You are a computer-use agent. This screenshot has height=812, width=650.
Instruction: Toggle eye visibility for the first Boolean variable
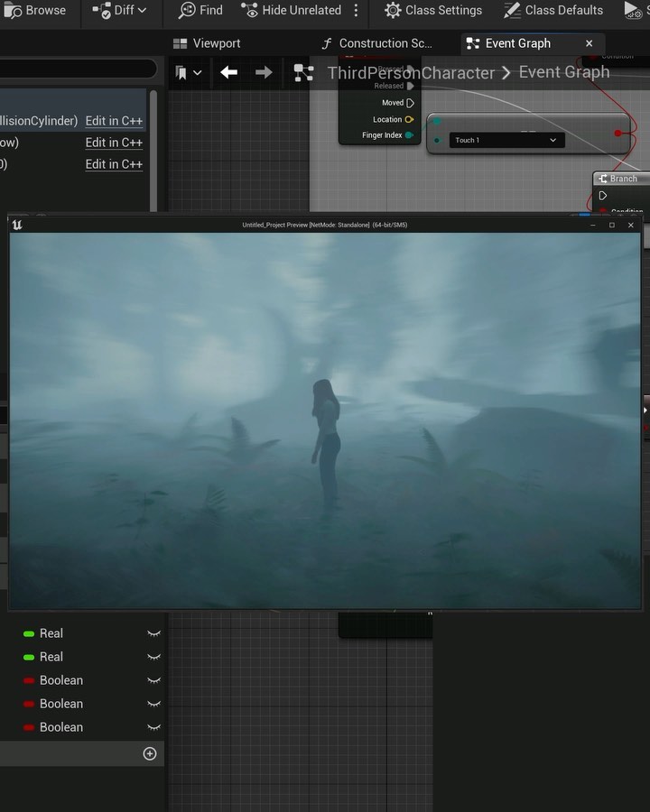click(x=153, y=680)
